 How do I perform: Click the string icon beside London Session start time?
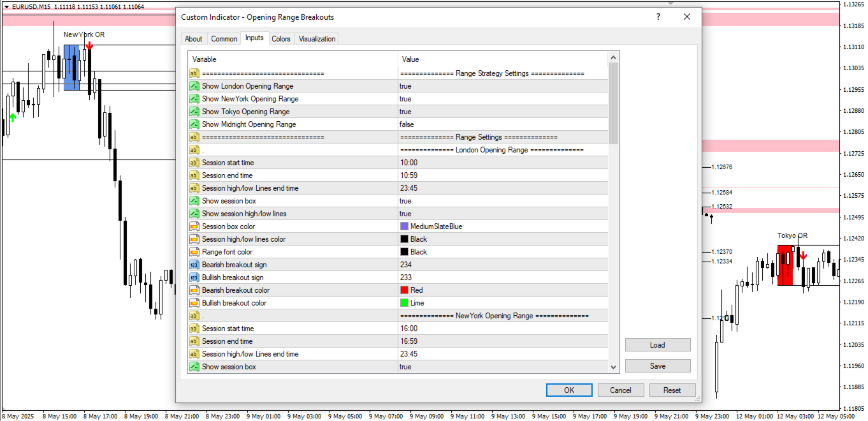click(x=194, y=163)
